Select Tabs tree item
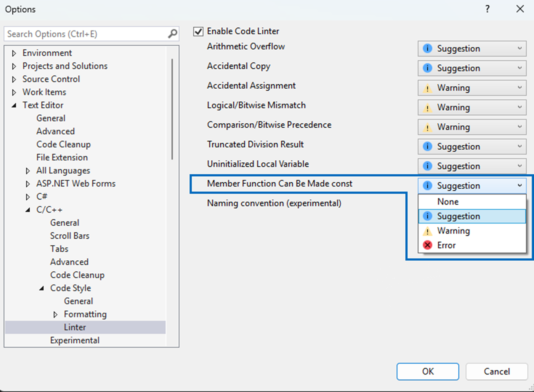The height and width of the screenshot is (392, 534). click(59, 249)
